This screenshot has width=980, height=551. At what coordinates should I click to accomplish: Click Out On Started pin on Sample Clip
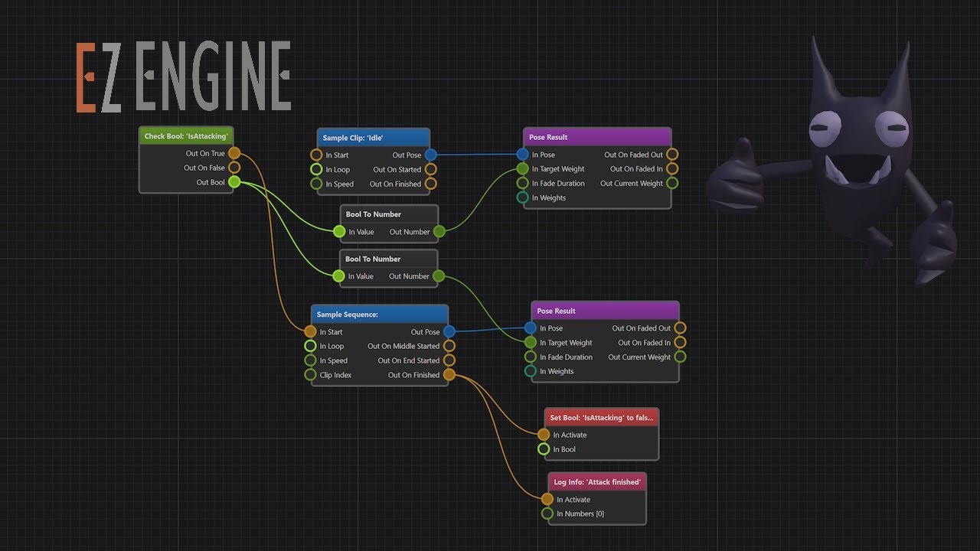[x=430, y=169]
